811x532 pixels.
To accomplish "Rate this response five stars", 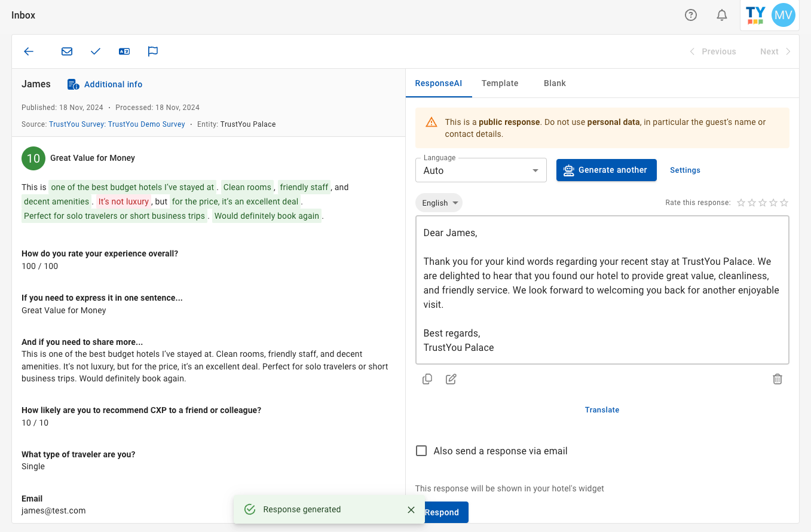I will (x=784, y=203).
